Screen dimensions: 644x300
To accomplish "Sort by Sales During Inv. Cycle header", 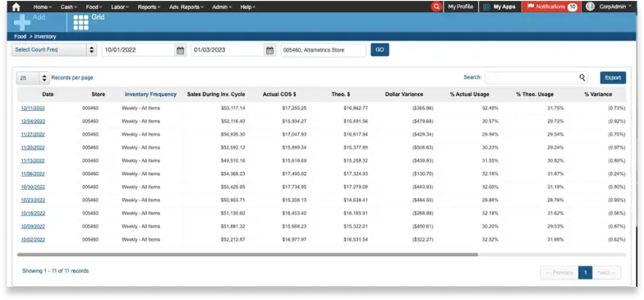I will click(216, 94).
